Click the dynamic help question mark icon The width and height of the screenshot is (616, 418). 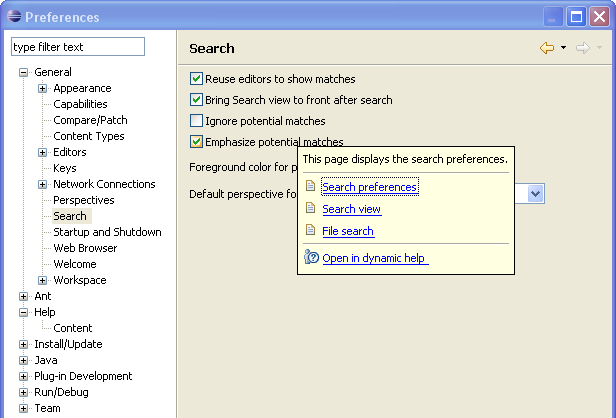coord(311,257)
